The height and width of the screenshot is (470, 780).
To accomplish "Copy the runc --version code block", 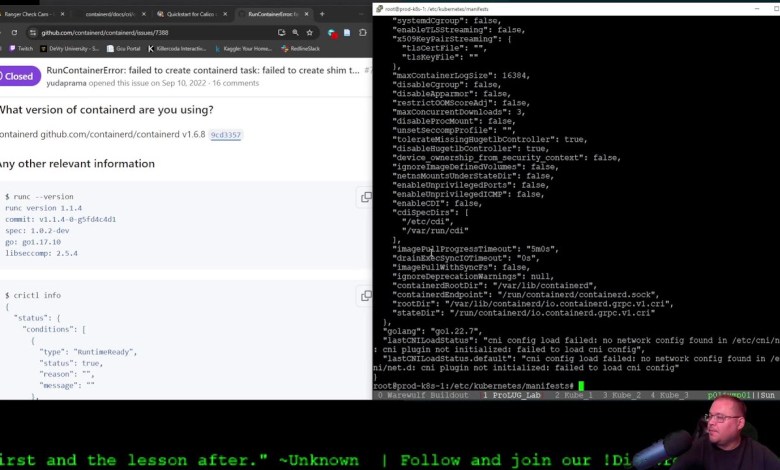I will pos(366,197).
